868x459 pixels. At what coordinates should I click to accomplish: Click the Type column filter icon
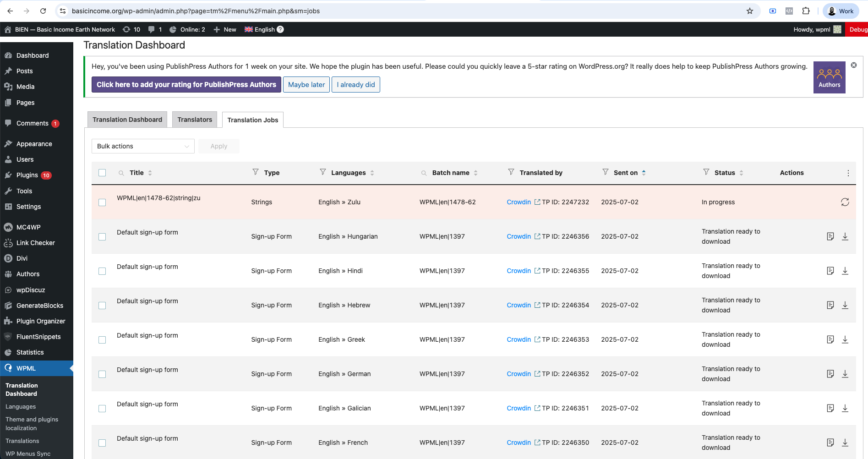(256, 172)
